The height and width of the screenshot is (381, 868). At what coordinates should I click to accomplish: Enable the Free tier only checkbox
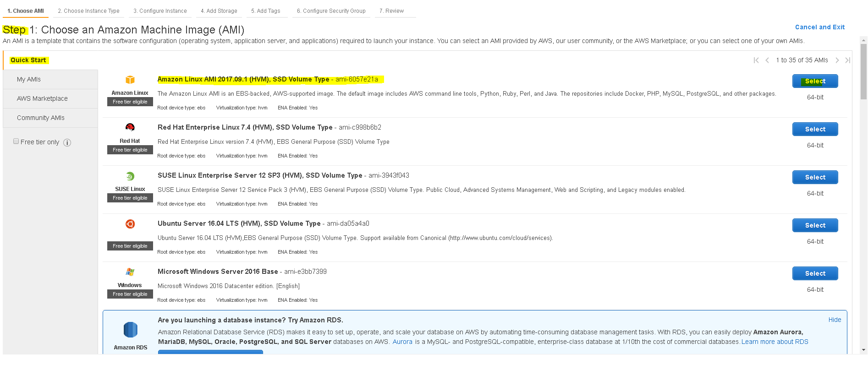16,141
